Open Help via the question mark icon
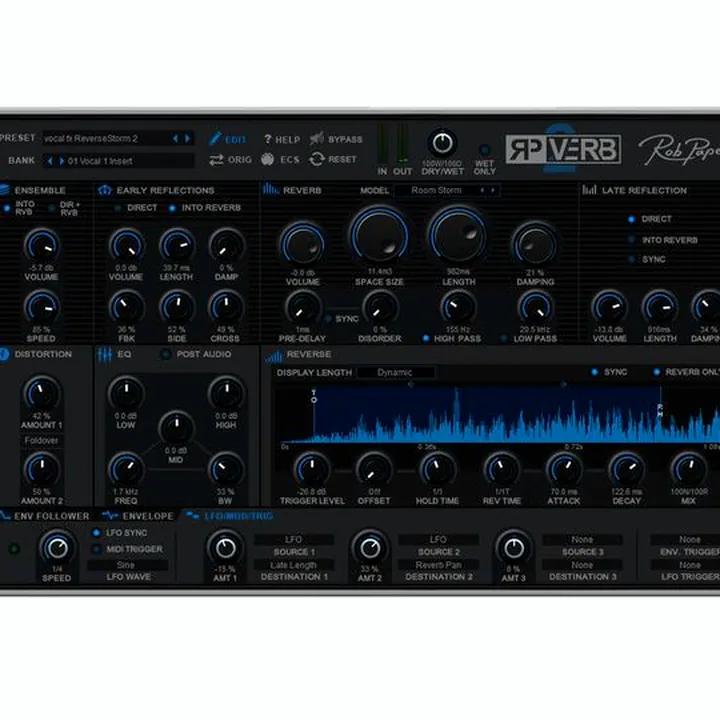Viewport: 720px width, 720px height. (x=268, y=139)
